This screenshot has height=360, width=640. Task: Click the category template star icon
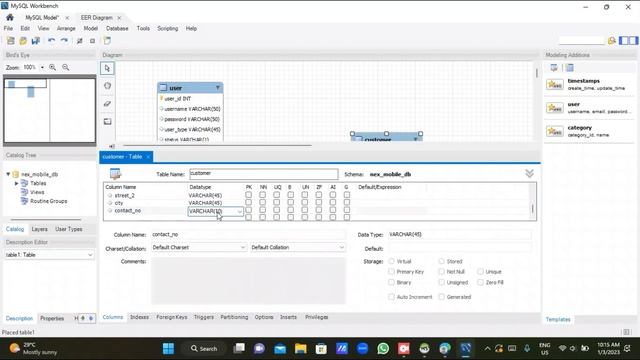(555, 131)
